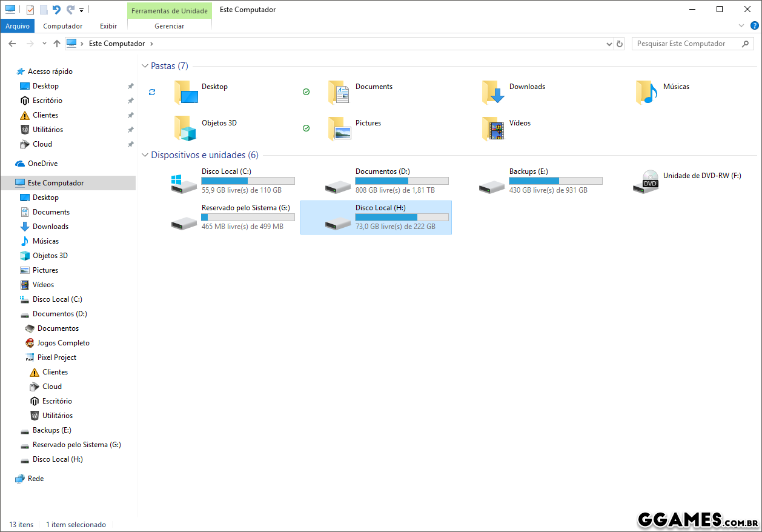Open the Arquivo menu tab
This screenshot has width=762, height=532.
tap(18, 26)
